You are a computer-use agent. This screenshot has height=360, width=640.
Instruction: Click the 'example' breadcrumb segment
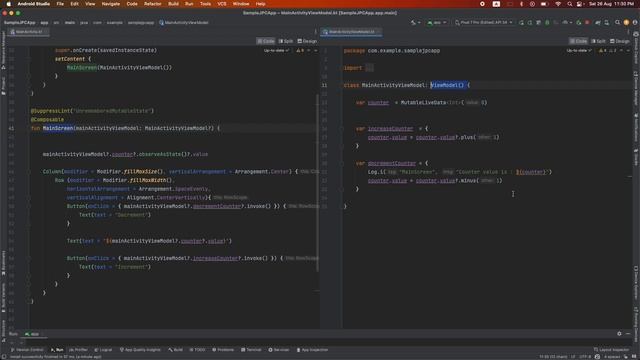tap(115, 23)
